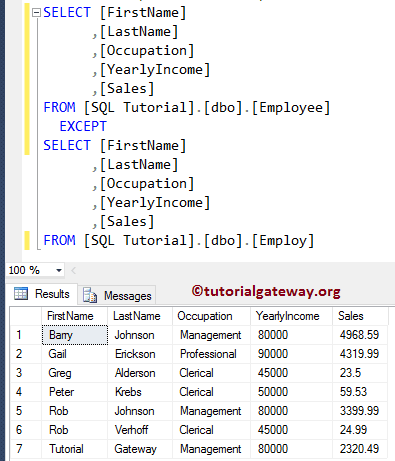This screenshot has height=461, width=395.
Task: Click Management occupation in Barry's row
Action: 211,335
